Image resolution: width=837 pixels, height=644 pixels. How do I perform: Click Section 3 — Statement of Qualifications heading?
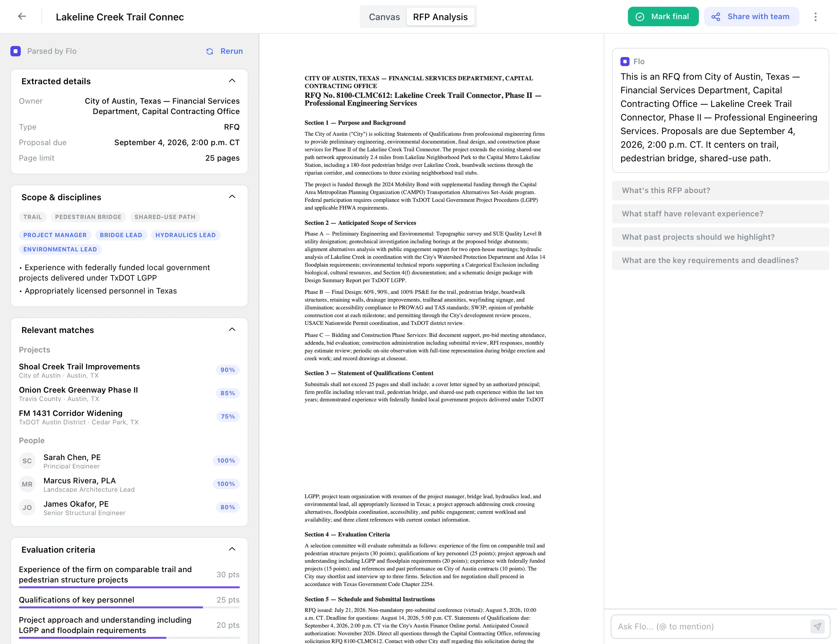point(369,373)
